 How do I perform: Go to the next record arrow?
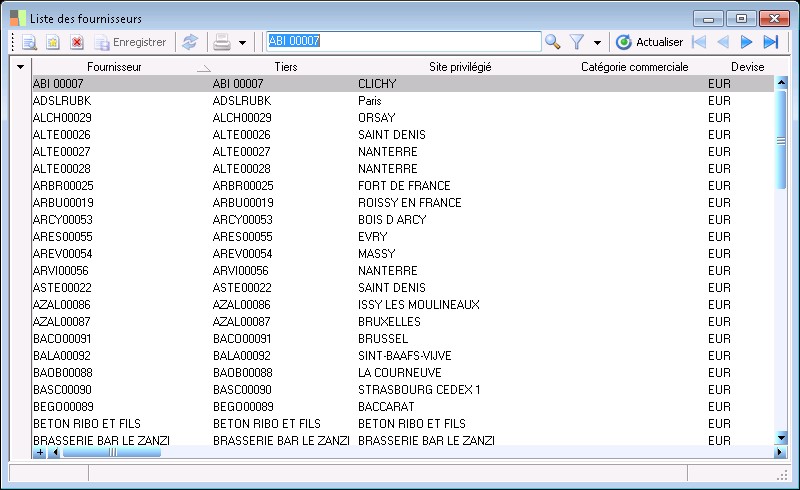pos(746,42)
